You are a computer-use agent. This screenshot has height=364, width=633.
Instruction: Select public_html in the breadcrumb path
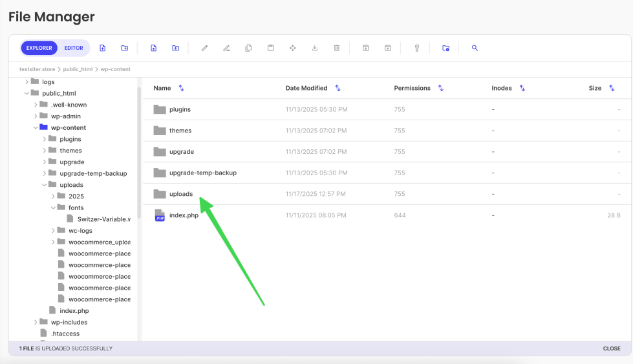78,69
